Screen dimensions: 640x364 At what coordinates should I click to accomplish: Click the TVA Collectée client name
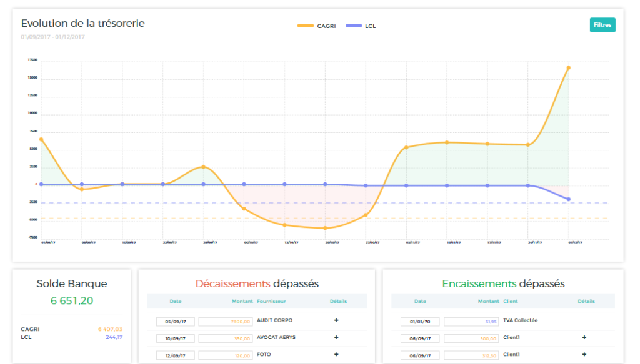point(521,320)
